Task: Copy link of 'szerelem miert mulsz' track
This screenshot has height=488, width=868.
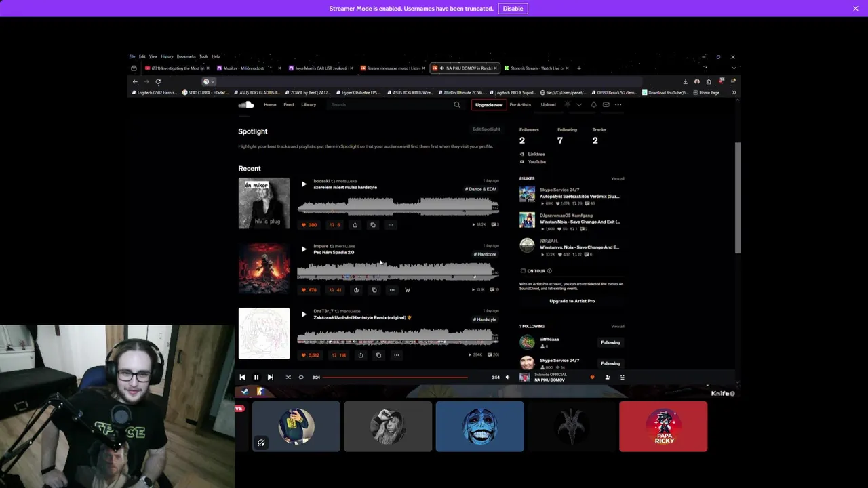Action: (x=373, y=225)
